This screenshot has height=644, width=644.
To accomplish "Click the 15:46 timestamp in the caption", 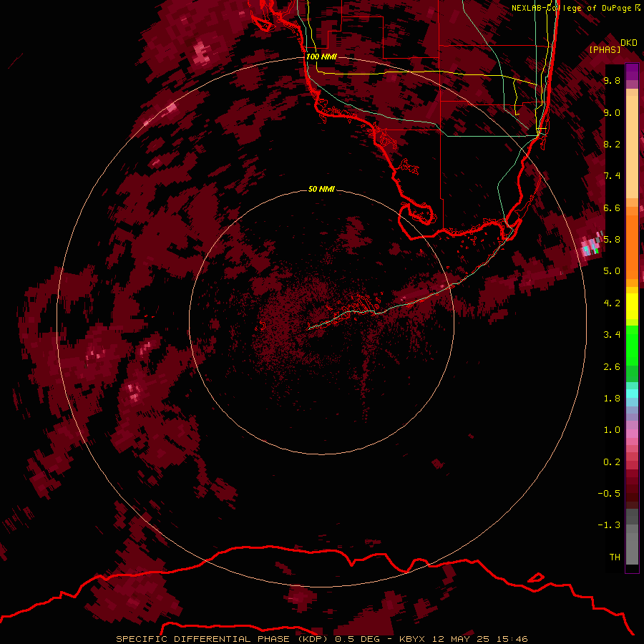I will coord(511,639).
